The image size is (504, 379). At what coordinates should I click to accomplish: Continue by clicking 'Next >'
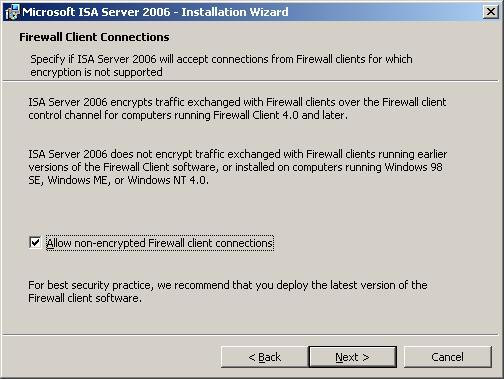coord(353,357)
